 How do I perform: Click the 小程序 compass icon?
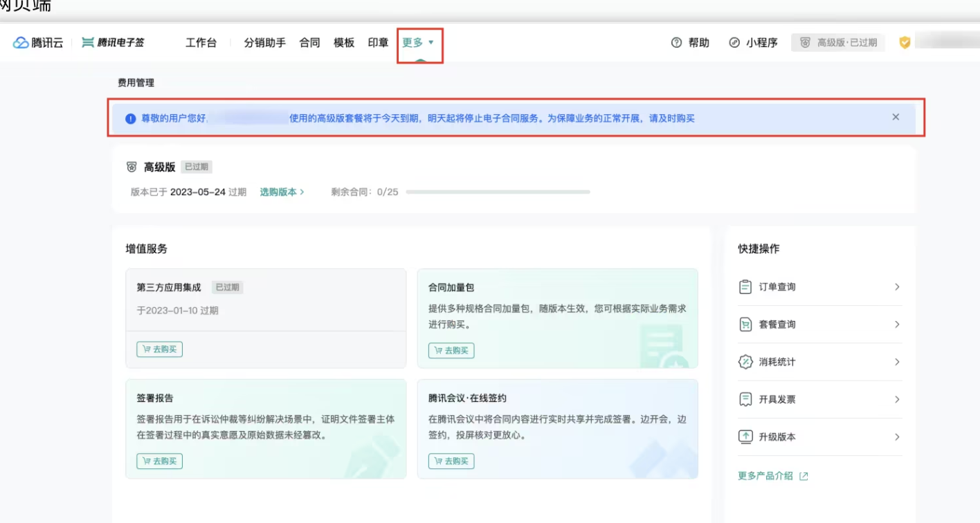tap(734, 42)
